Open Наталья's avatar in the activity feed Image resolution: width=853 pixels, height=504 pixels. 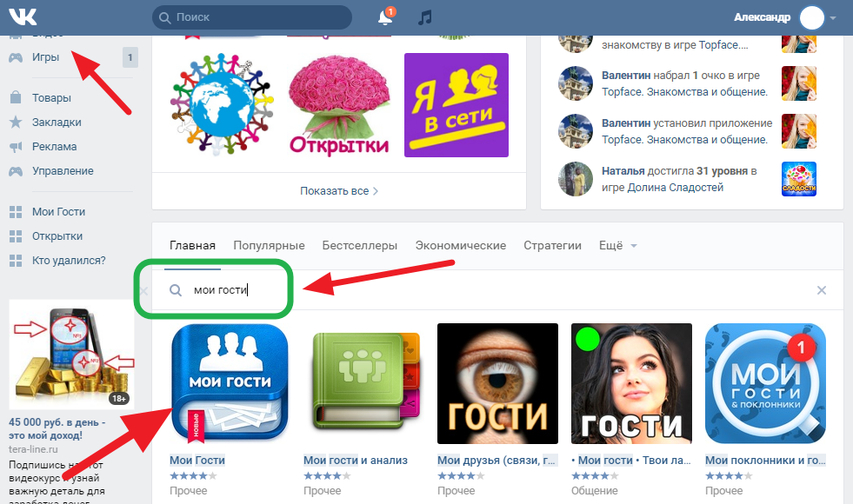576,179
